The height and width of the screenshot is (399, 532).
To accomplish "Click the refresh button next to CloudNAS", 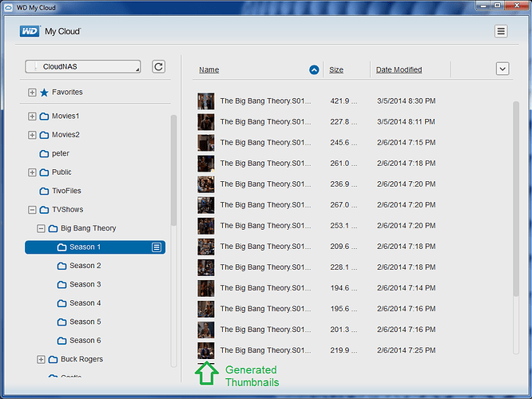I will (158, 67).
